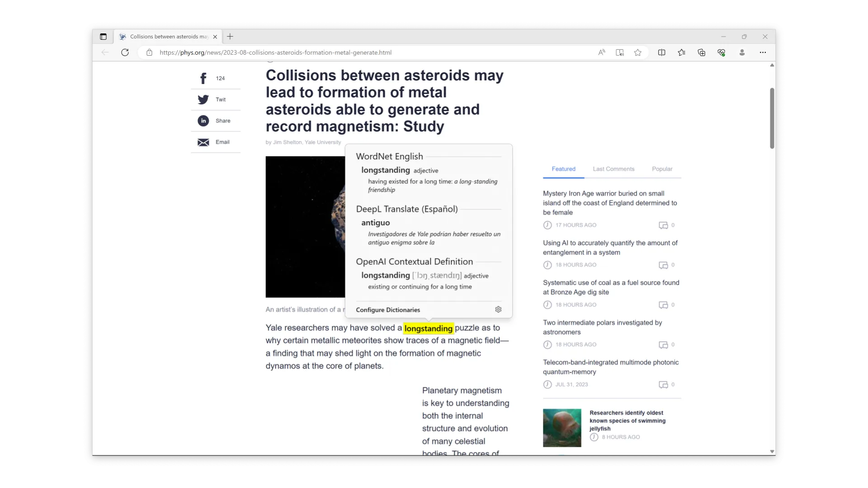Open the Favorites list

point(681,52)
